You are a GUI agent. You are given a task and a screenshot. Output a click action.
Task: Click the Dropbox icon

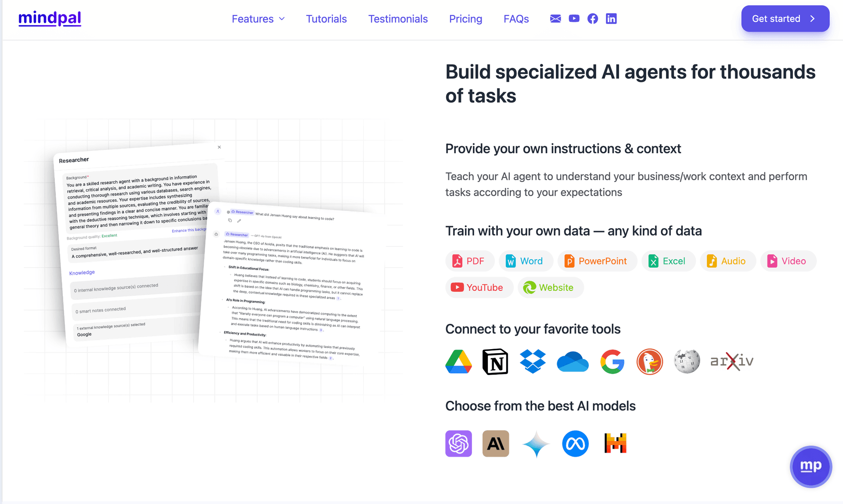[533, 362]
